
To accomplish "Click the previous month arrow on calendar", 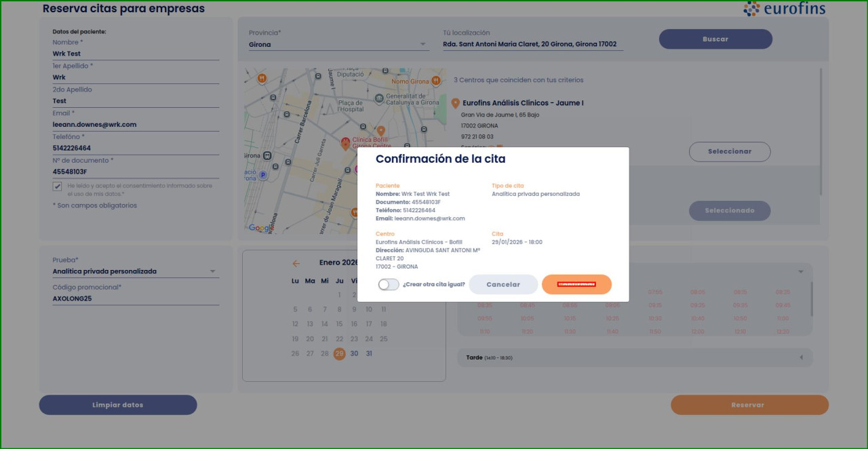I will click(296, 263).
